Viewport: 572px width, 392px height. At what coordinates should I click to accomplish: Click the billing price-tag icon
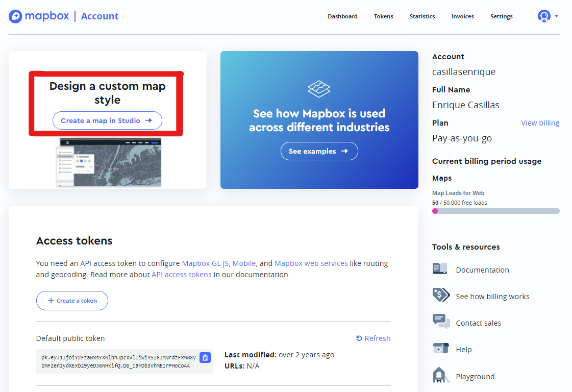(440, 296)
